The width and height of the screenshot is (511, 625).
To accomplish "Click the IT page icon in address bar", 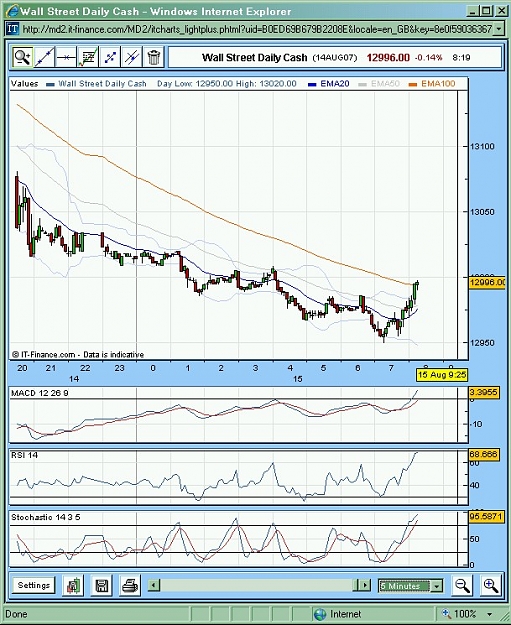I will tap(13, 29).
